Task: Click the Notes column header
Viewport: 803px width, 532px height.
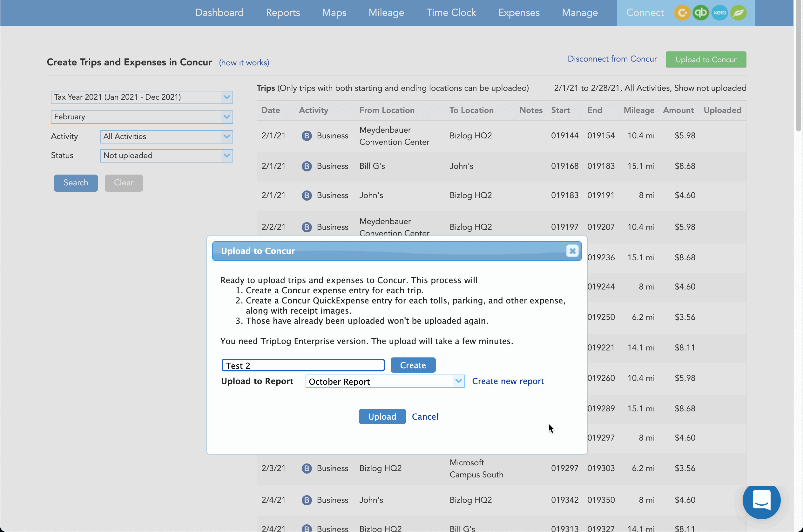Action: pos(531,110)
